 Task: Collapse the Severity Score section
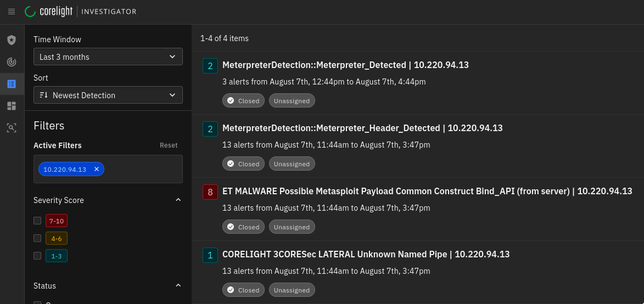[178, 200]
